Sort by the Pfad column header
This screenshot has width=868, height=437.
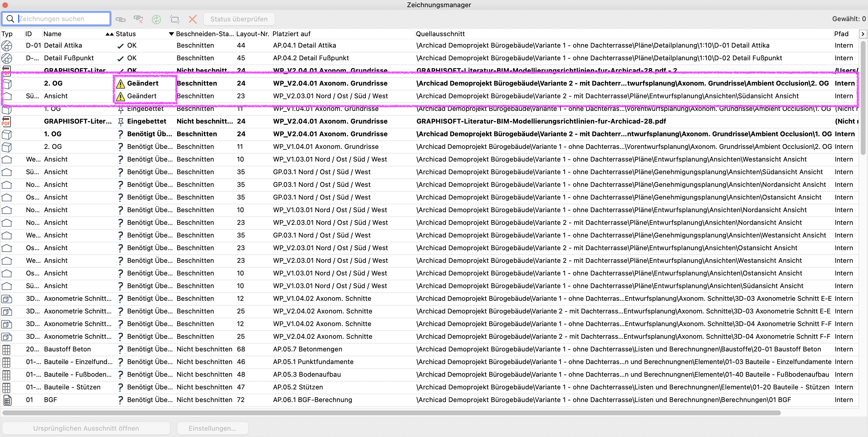coord(841,34)
